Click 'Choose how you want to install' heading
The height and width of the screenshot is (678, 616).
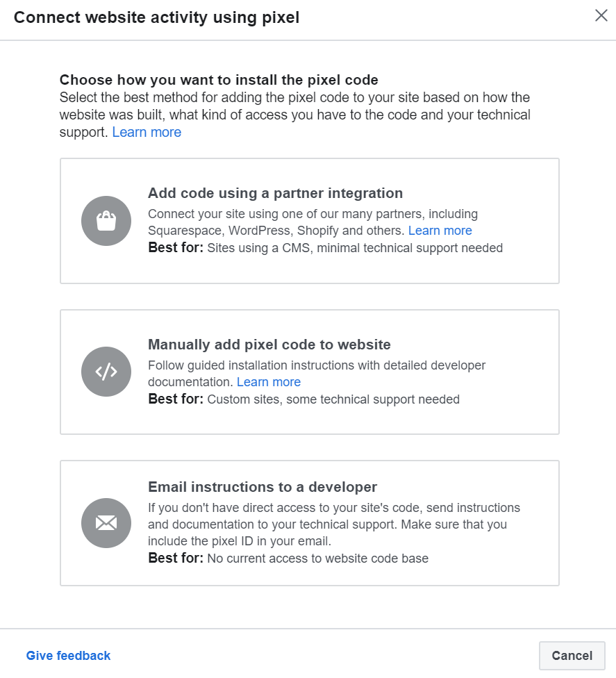click(x=219, y=79)
